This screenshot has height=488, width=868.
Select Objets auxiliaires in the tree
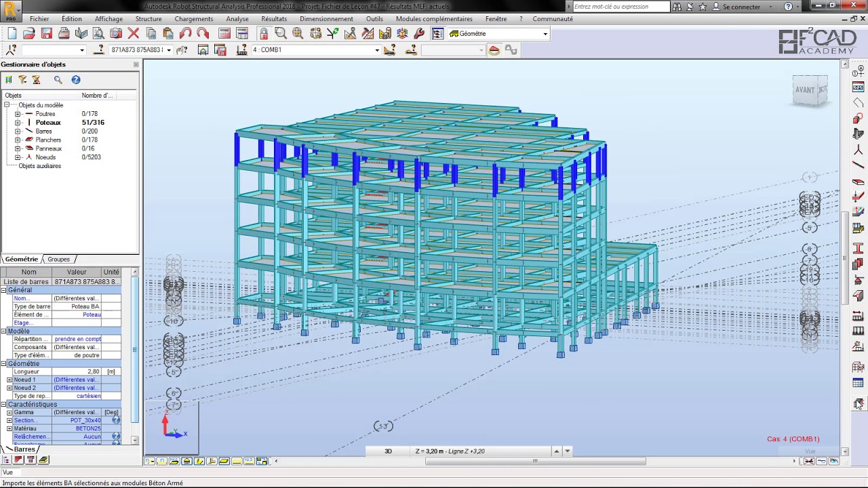(39, 166)
